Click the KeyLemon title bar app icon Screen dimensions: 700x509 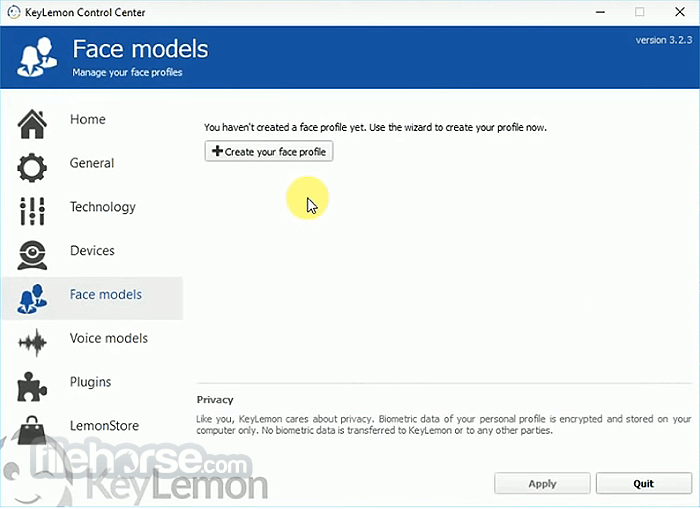(14, 12)
